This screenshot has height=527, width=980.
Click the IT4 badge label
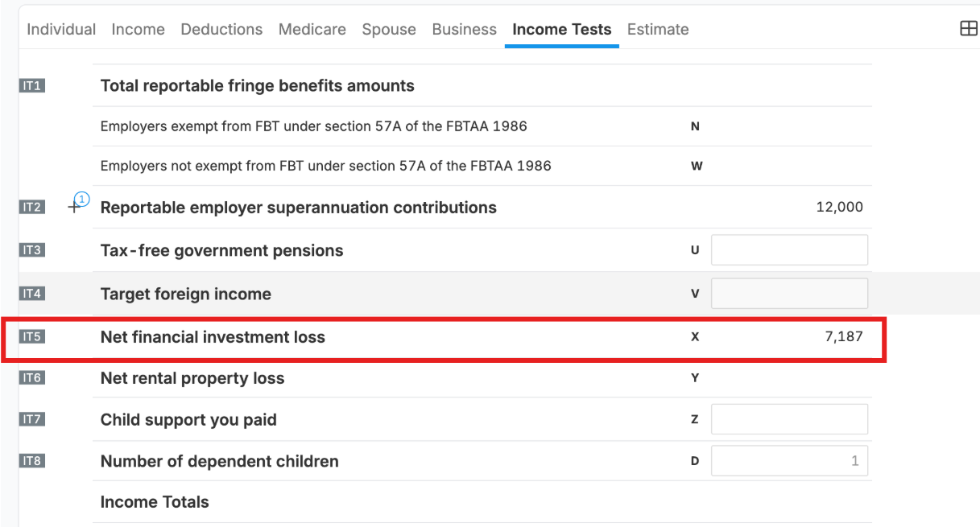[x=32, y=294]
